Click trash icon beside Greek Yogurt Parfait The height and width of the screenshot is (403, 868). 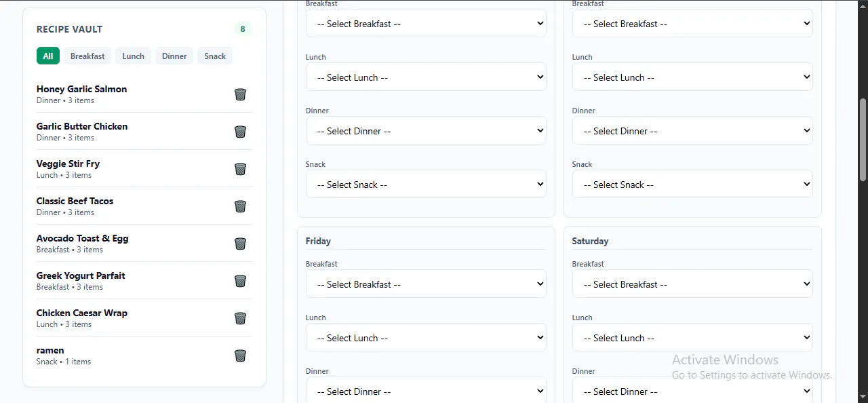tap(240, 281)
